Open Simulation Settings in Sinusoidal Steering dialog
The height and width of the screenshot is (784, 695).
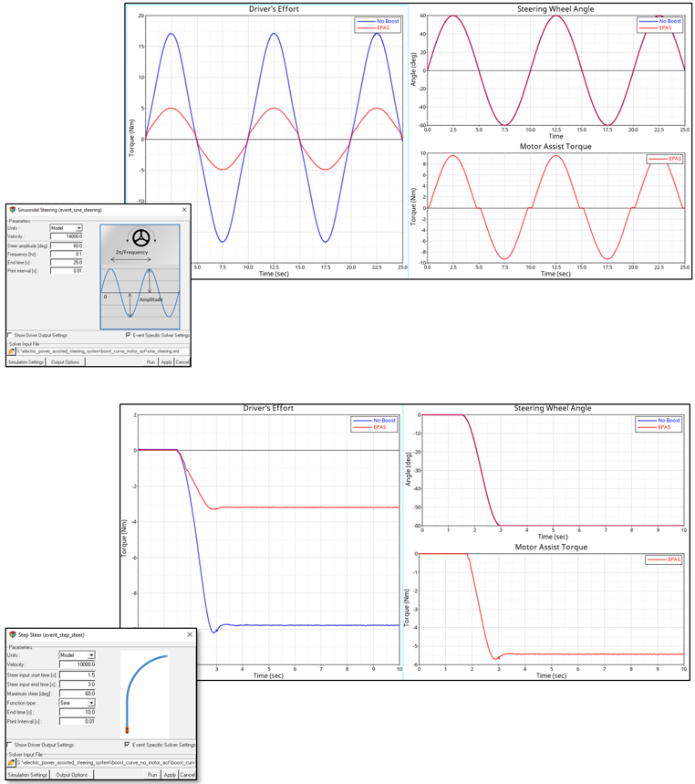[26, 362]
